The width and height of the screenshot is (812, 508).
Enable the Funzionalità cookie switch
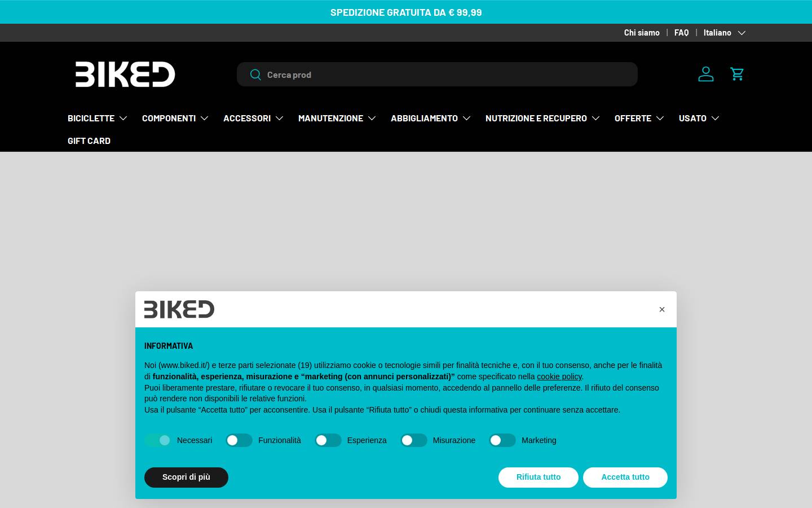point(239,440)
